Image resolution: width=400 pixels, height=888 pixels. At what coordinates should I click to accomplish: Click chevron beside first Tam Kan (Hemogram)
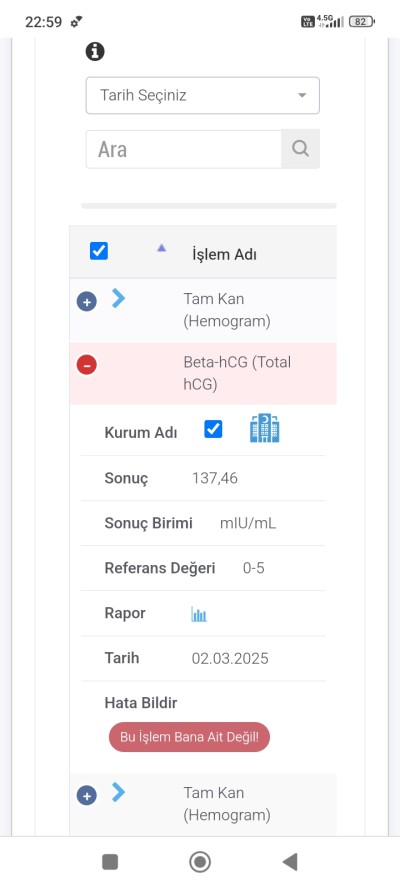tap(118, 298)
